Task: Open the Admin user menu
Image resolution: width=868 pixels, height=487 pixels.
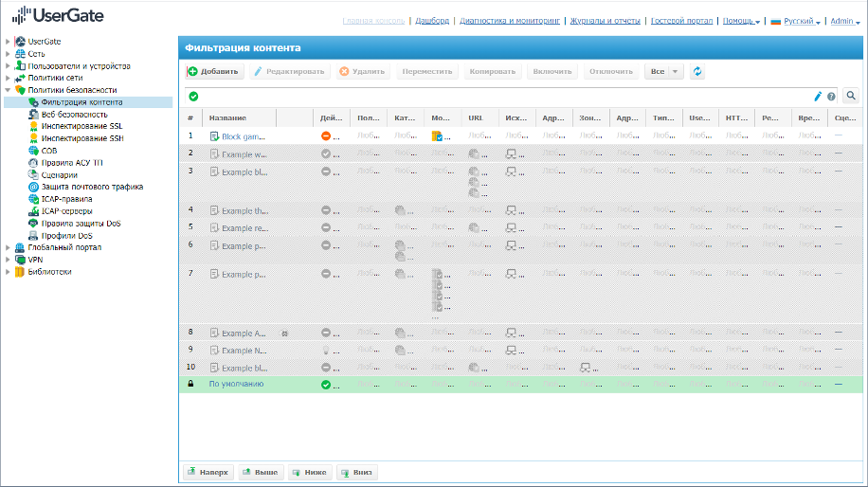Action: pyautogui.click(x=843, y=21)
